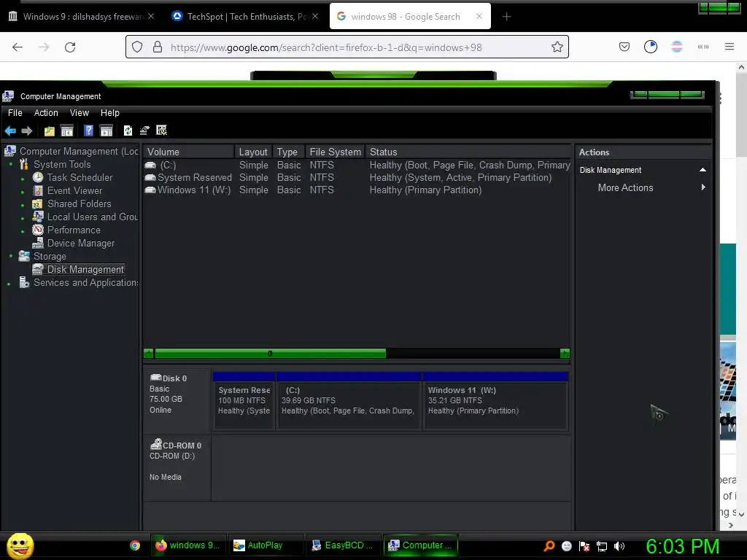Select the Windows 11 (W:) 35.21 GB partition
747x560 pixels.
495,401
